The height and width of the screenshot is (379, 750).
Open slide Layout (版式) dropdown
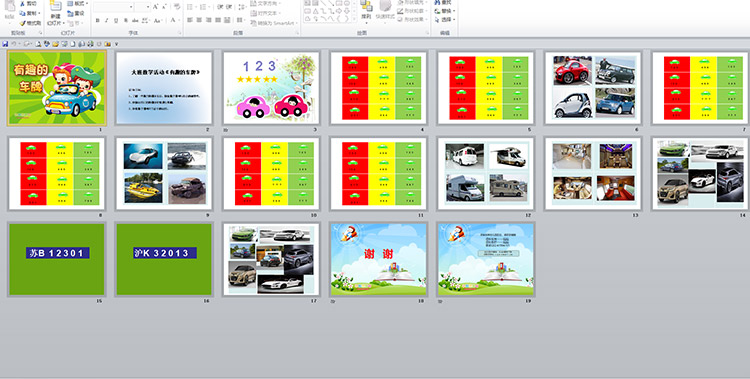(x=77, y=4)
